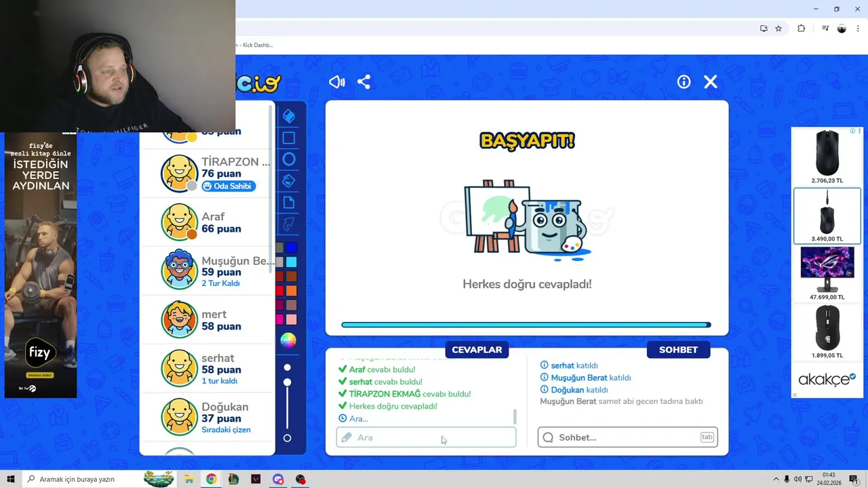Open the info icon in game header
Screen dimensions: 868x488
coord(684,82)
